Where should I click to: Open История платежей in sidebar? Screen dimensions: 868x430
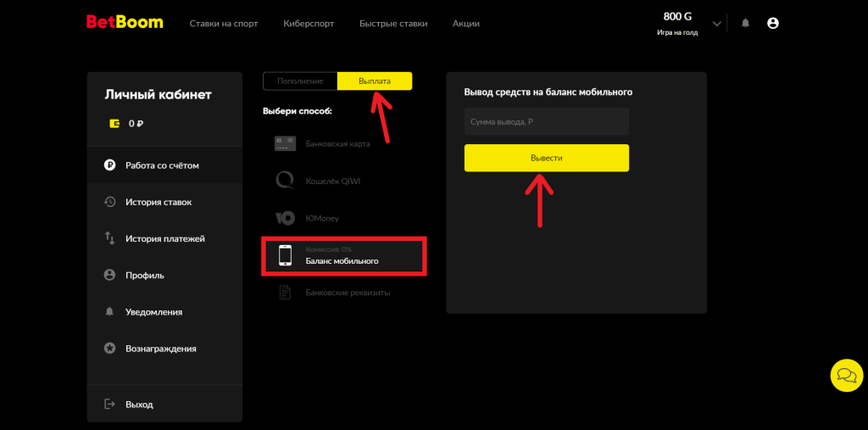click(x=164, y=239)
